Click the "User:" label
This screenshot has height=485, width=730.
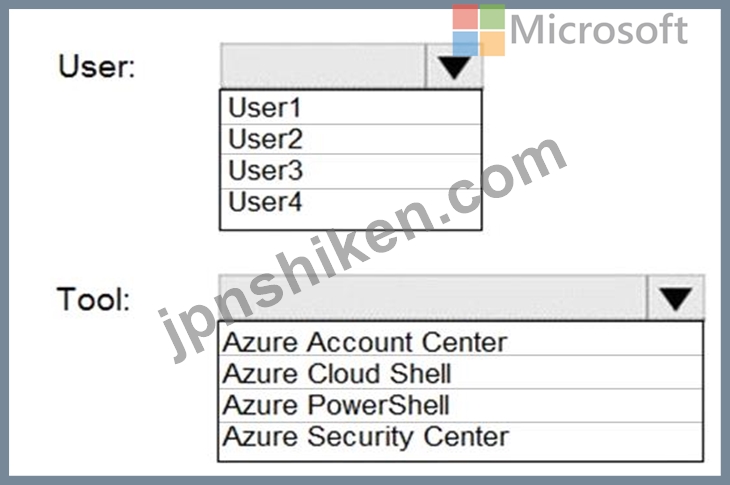click(x=97, y=68)
